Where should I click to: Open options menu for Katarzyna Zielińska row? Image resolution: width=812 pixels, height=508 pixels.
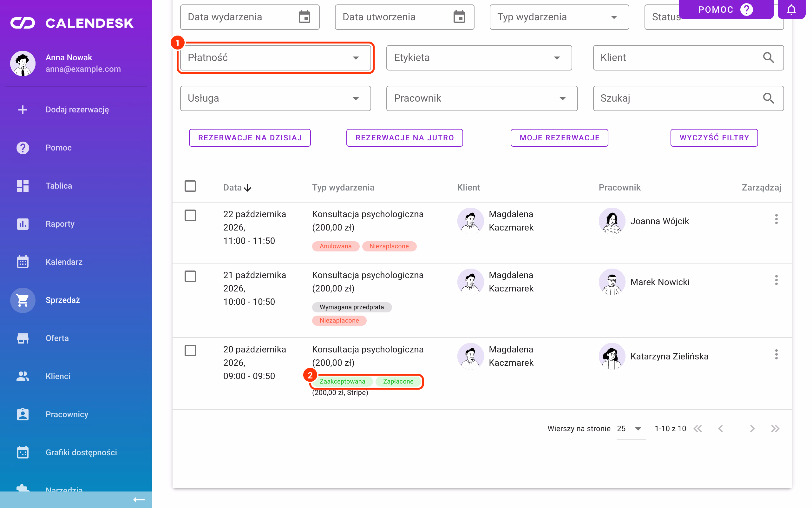pyautogui.click(x=776, y=354)
